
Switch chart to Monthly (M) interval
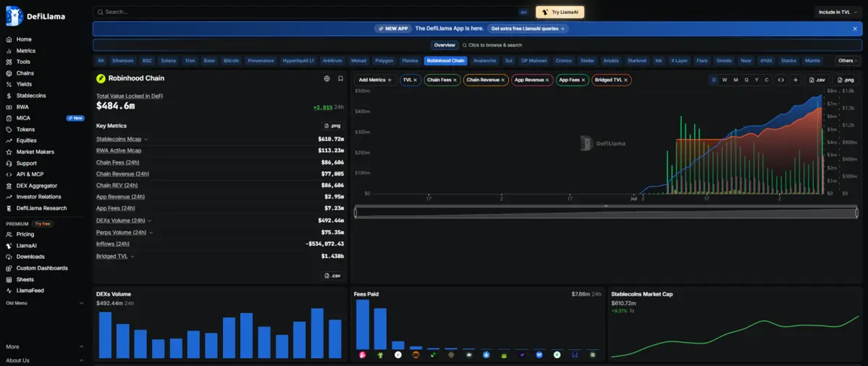pos(736,80)
